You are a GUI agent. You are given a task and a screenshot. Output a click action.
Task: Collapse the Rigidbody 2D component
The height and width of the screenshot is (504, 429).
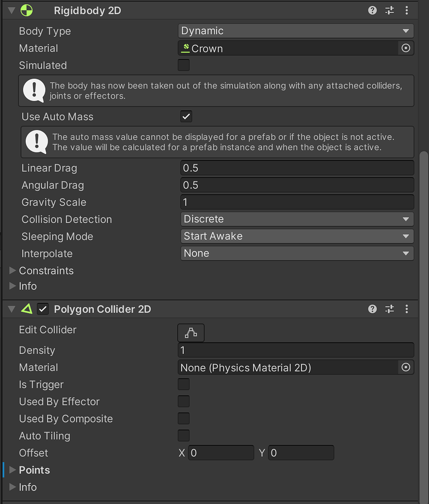click(12, 10)
